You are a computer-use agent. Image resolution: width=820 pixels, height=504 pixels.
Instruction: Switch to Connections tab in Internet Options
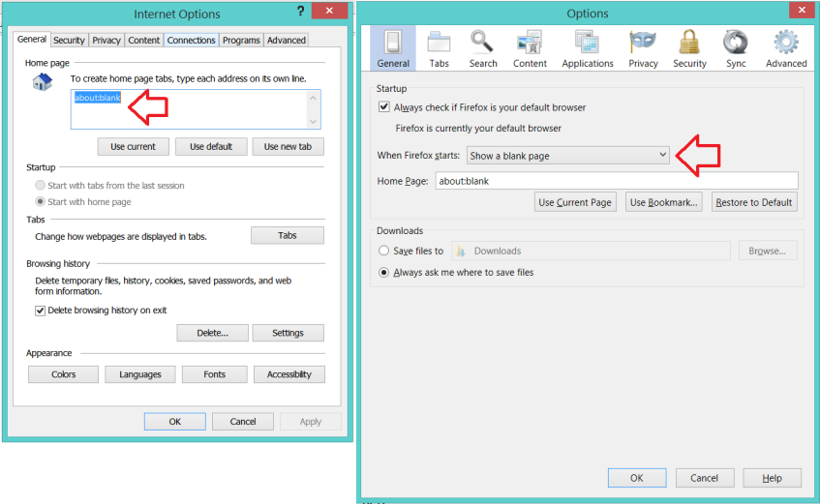(x=191, y=41)
